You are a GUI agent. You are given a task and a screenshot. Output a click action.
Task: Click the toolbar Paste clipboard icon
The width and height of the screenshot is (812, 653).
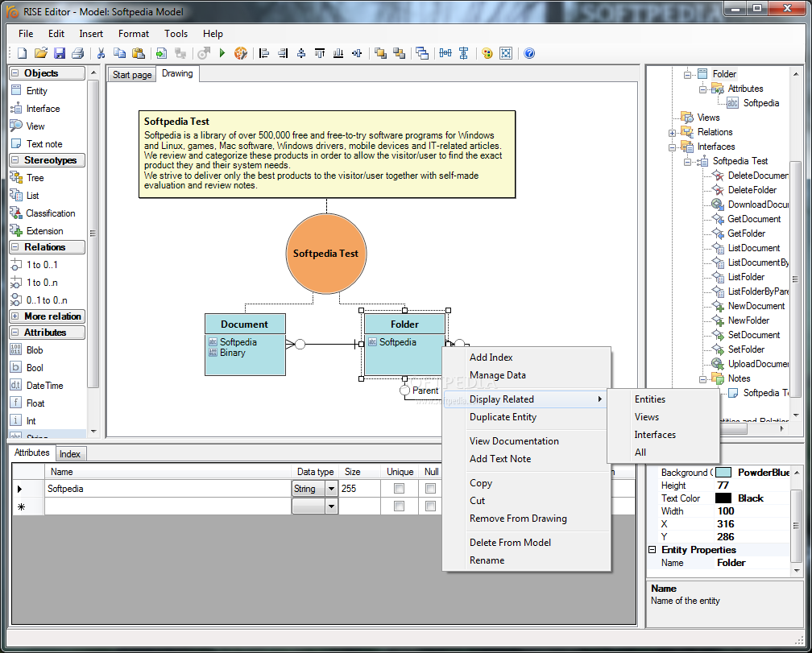(139, 53)
